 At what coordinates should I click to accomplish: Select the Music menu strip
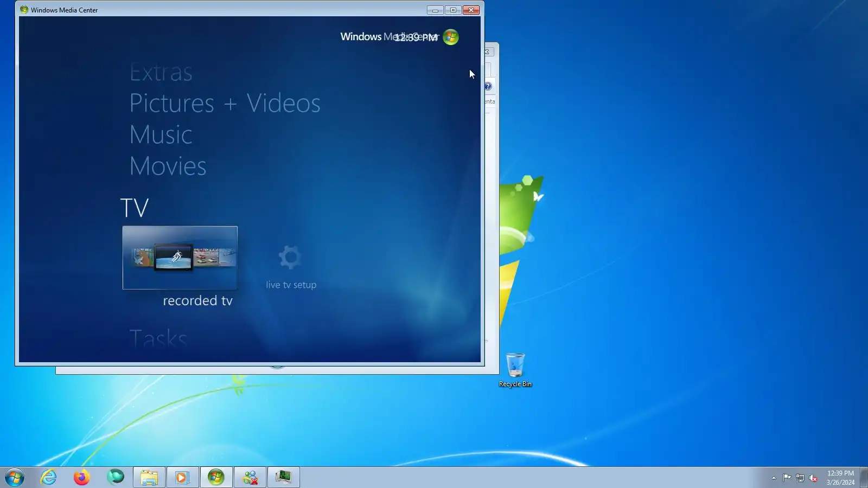[x=161, y=134]
